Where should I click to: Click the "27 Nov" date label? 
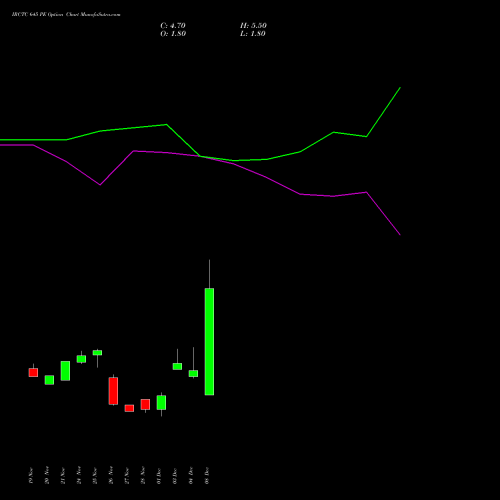click(127, 476)
